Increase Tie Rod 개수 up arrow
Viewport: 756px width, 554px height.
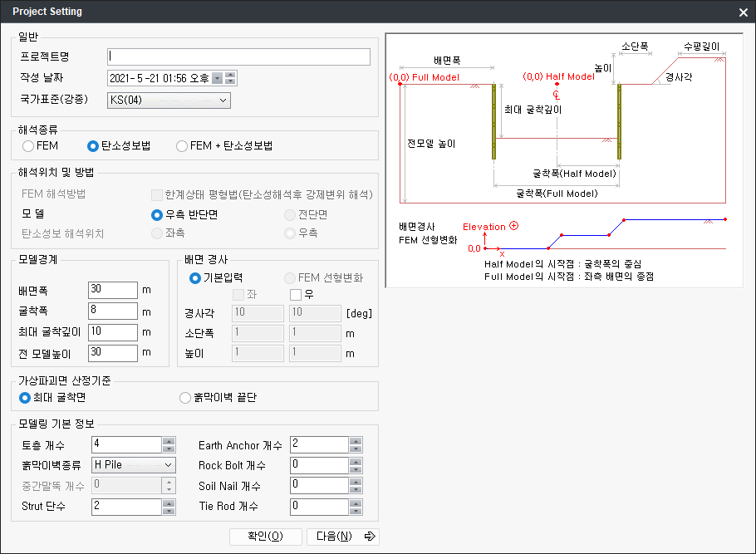click(356, 503)
